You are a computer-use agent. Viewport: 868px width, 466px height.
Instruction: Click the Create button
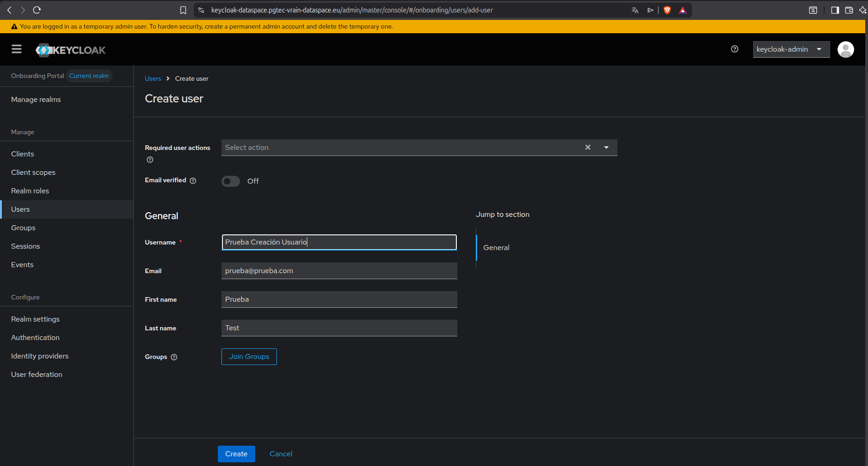tap(236, 454)
